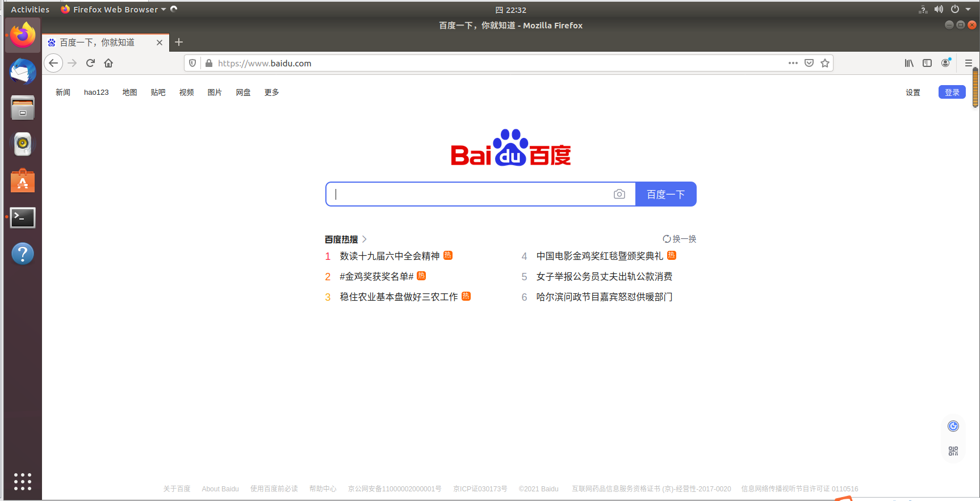Open 贴吧 in top navigation
The image size is (980, 501).
pyautogui.click(x=158, y=92)
